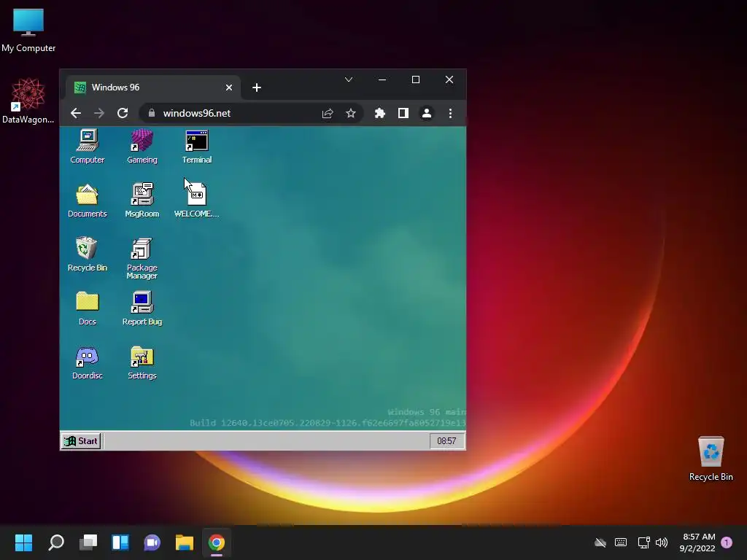Open notification badge in system tray
Viewport: 747px width, 560px height.
727,542
